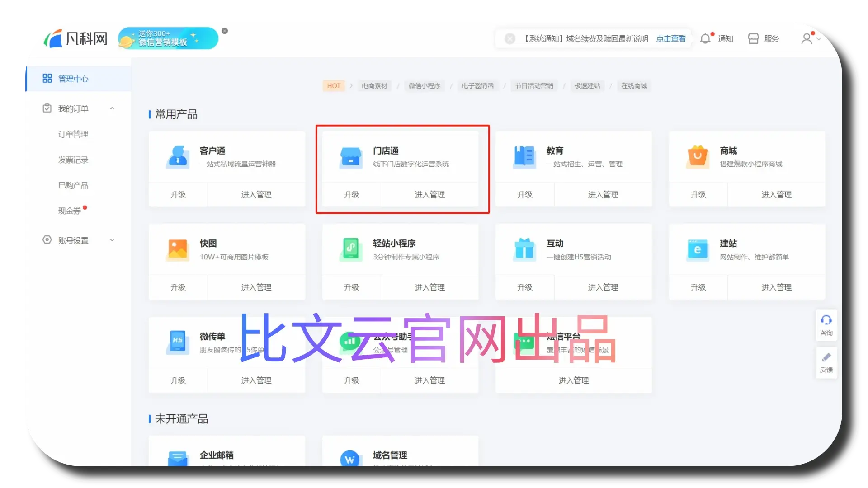Open 现金券 in the sidebar
Image resolution: width=868 pixels, height=488 pixels.
(70, 211)
